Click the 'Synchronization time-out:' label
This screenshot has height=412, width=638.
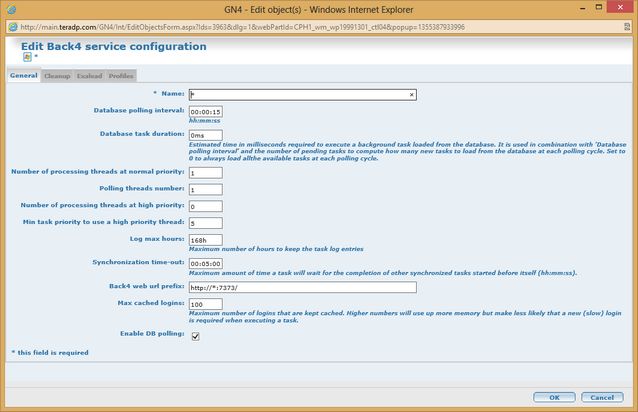click(x=138, y=262)
